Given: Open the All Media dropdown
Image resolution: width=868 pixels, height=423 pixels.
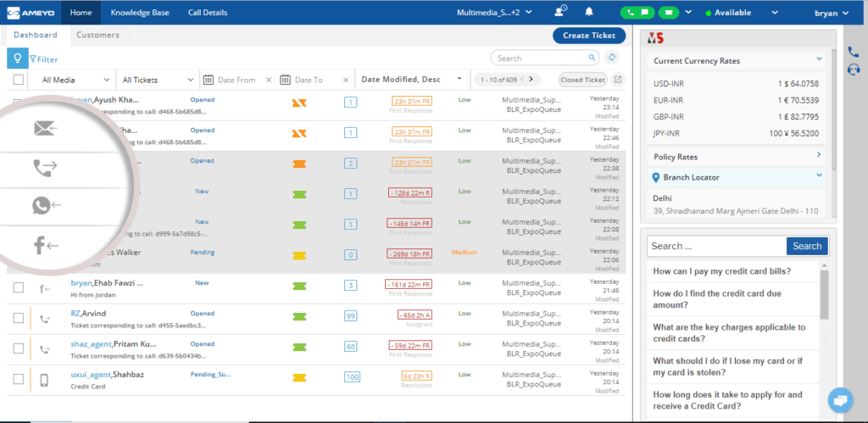Looking at the screenshot, I should pos(72,80).
